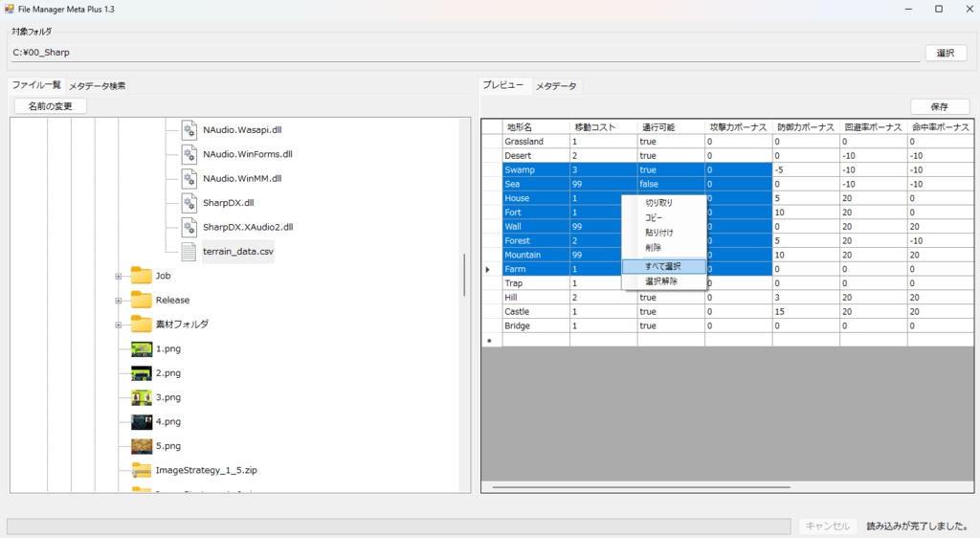Click the 5.png thumbnail
Screen dimensions: 980x538
point(142,446)
